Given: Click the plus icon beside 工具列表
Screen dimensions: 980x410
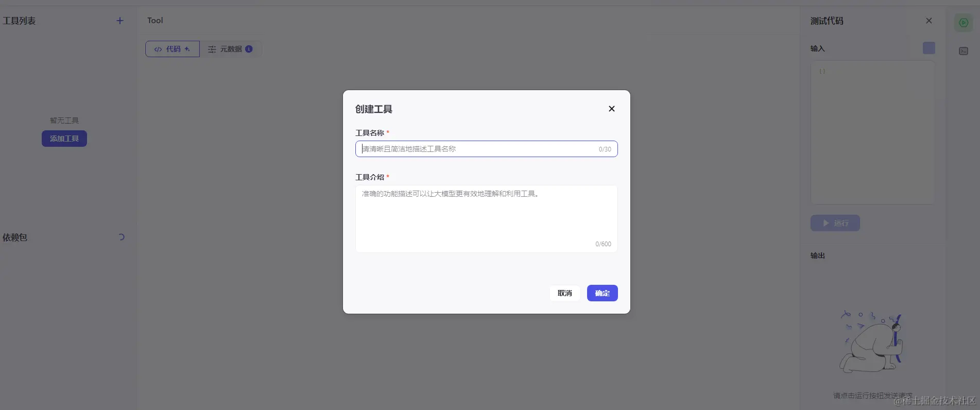Looking at the screenshot, I should point(120,21).
